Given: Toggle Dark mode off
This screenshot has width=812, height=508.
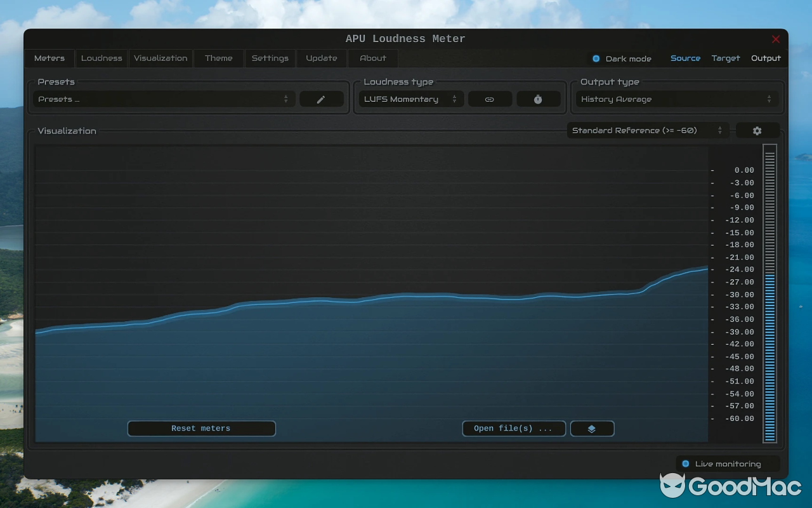Looking at the screenshot, I should point(596,58).
